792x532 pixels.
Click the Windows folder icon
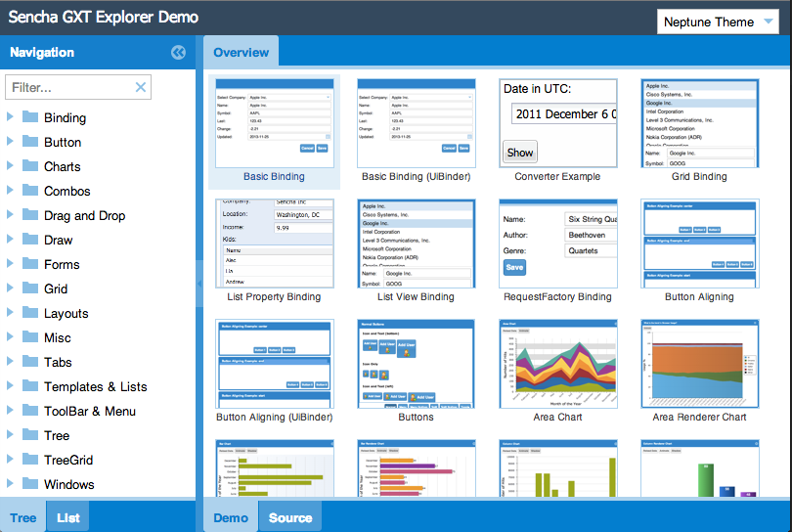[x=30, y=484]
